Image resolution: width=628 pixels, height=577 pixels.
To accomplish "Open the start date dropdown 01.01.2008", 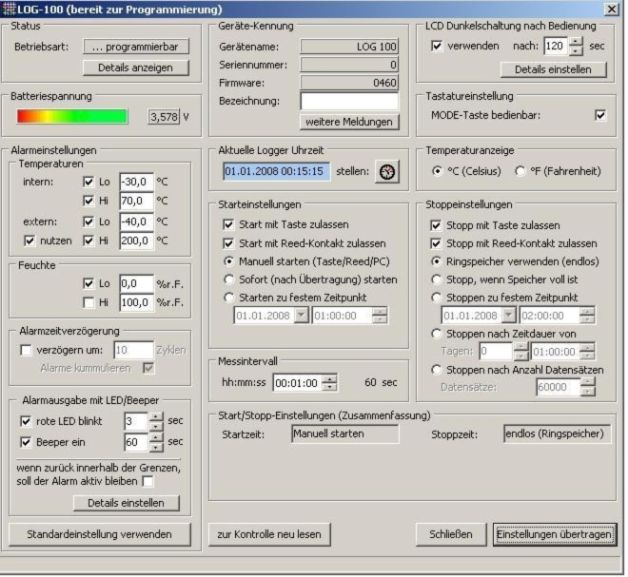I will coord(301,316).
